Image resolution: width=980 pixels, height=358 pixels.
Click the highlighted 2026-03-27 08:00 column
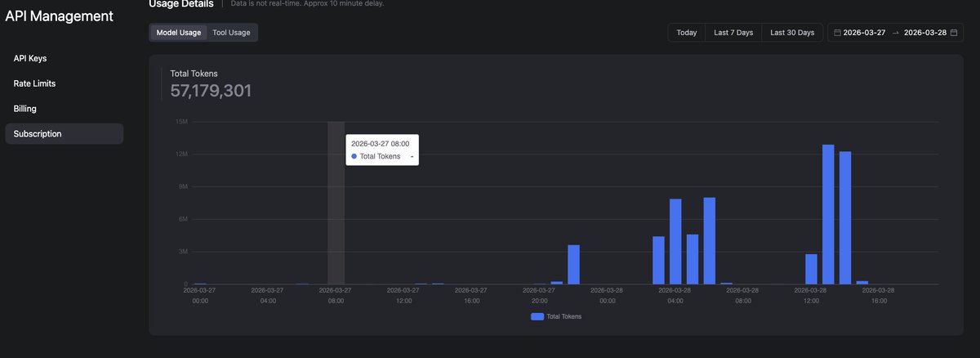336,203
